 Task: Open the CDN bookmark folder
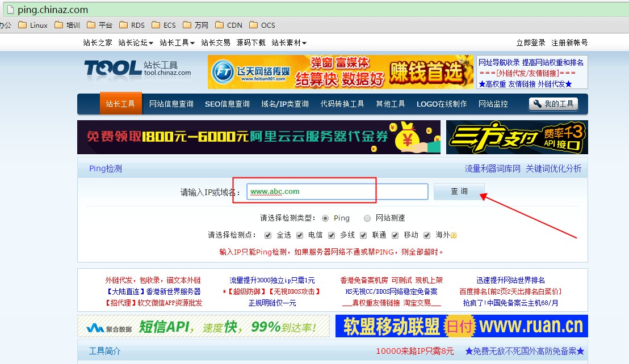coord(229,25)
